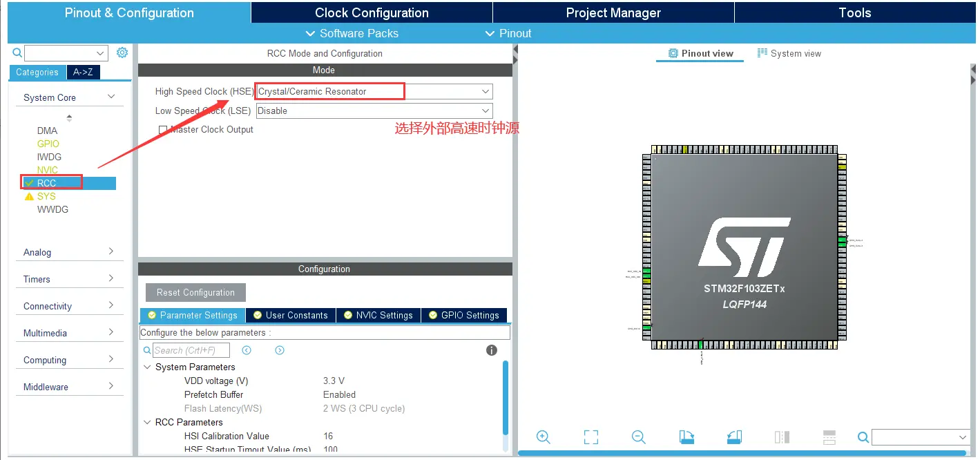This screenshot has height=460, width=980.
Task: Open the Parameter Settings tab
Action: 193,315
